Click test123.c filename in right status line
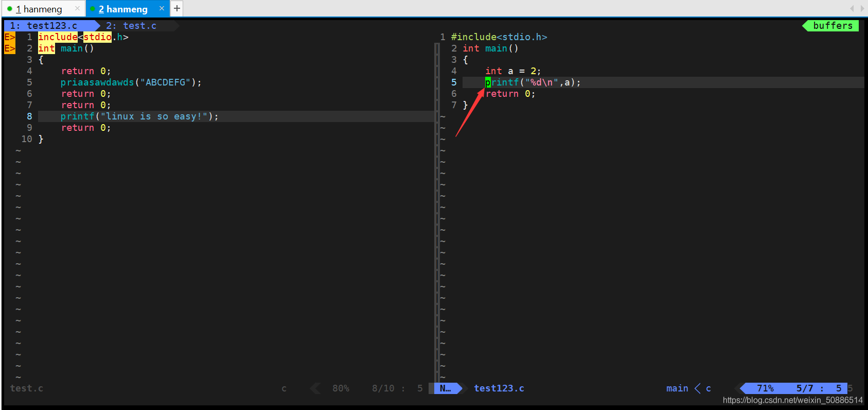This screenshot has height=410, width=868. tap(499, 388)
